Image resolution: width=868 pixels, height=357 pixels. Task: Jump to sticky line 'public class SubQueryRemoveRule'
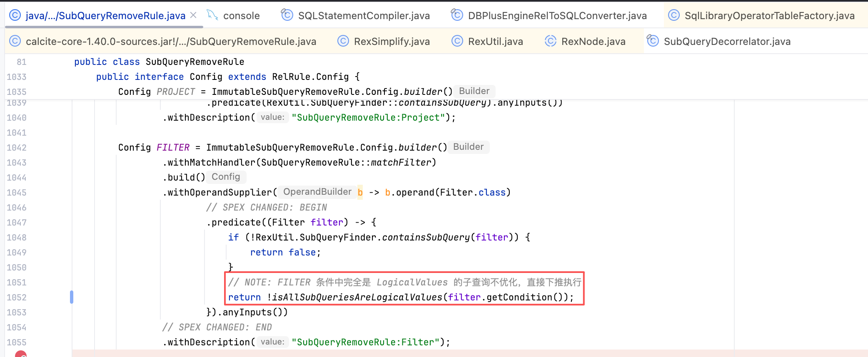click(x=195, y=62)
